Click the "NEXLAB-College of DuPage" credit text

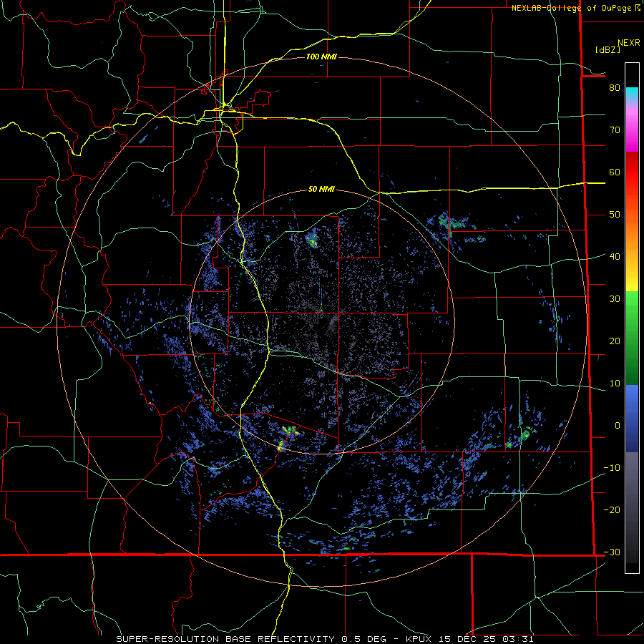[572, 8]
